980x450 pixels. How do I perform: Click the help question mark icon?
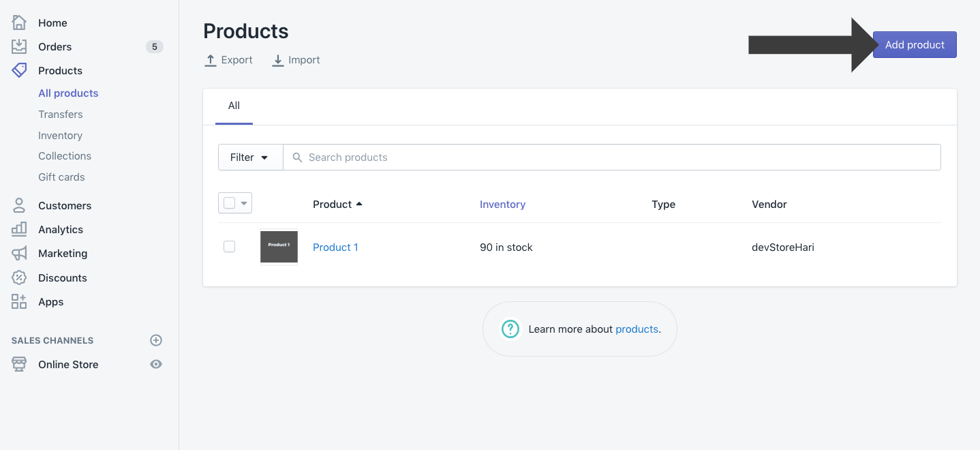click(510, 329)
